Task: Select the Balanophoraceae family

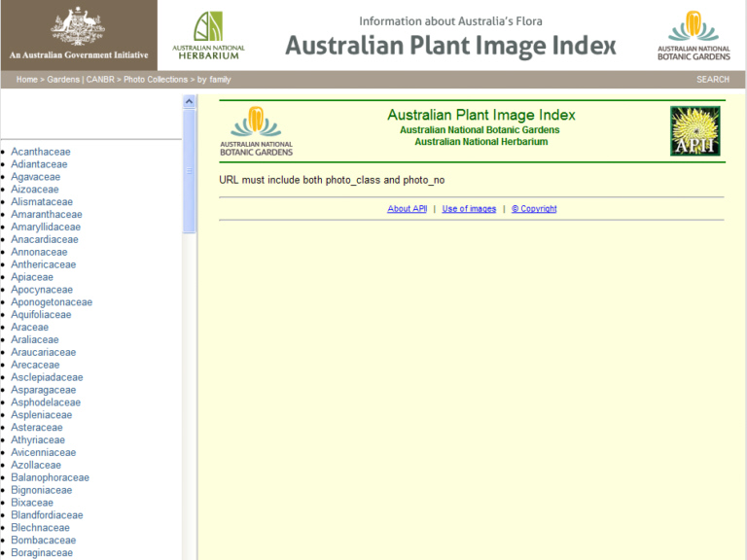Action: click(x=50, y=477)
